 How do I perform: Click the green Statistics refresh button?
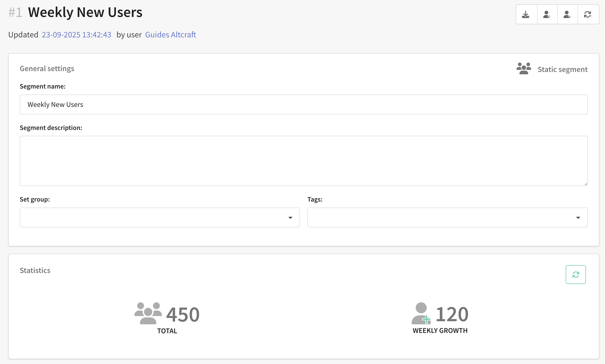point(575,274)
